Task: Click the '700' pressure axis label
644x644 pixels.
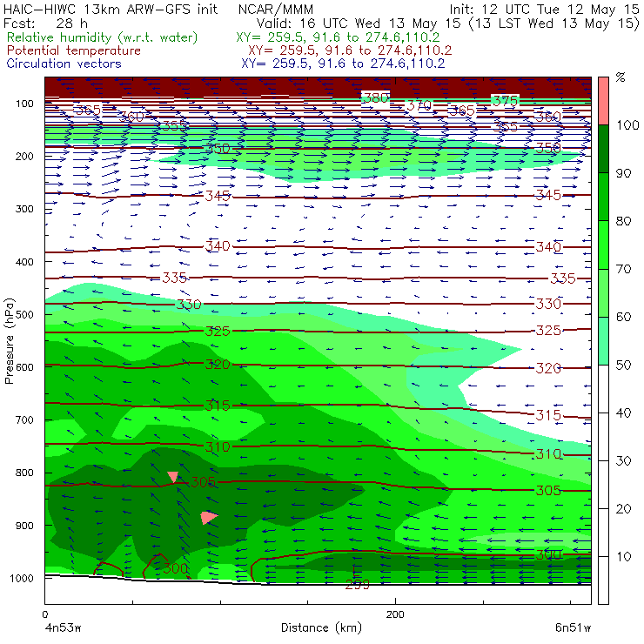Action: (24, 419)
